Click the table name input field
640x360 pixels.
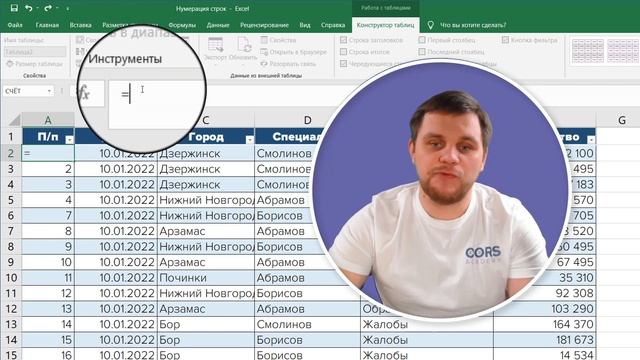35,52
